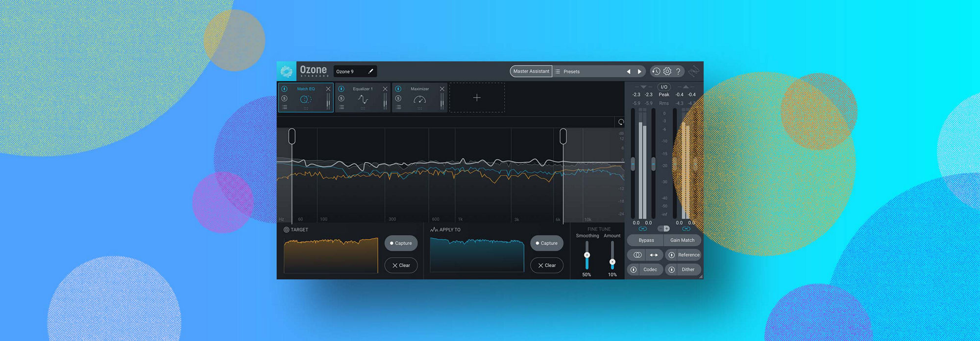
Task: Click the Target circle icon
Action: pos(286,230)
